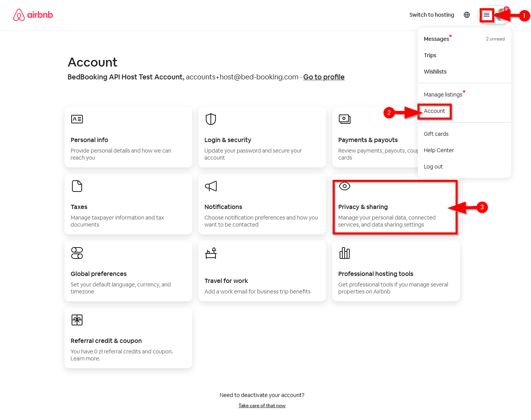The height and width of the screenshot is (420, 531).
Task: Choose Manage listings menu item
Action: pos(443,95)
